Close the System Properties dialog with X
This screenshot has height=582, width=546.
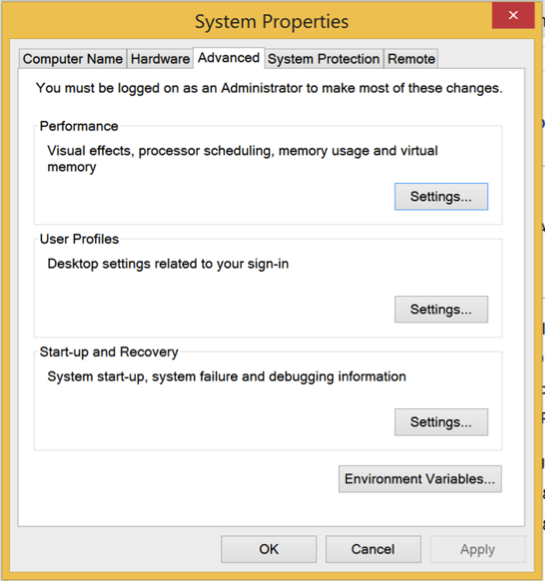pyautogui.click(x=513, y=15)
